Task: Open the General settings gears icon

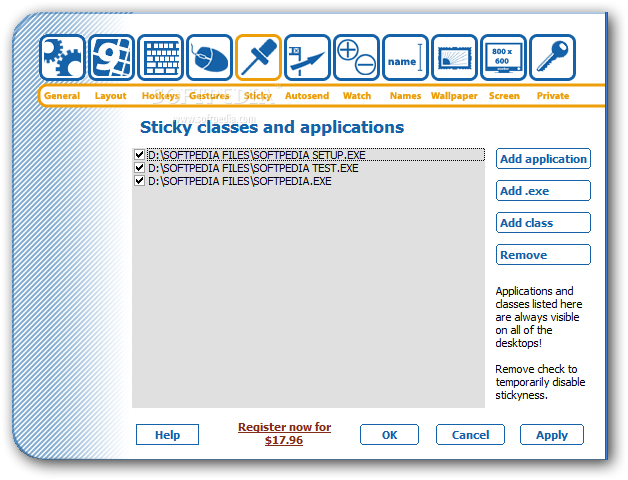Action: pyautogui.click(x=62, y=57)
